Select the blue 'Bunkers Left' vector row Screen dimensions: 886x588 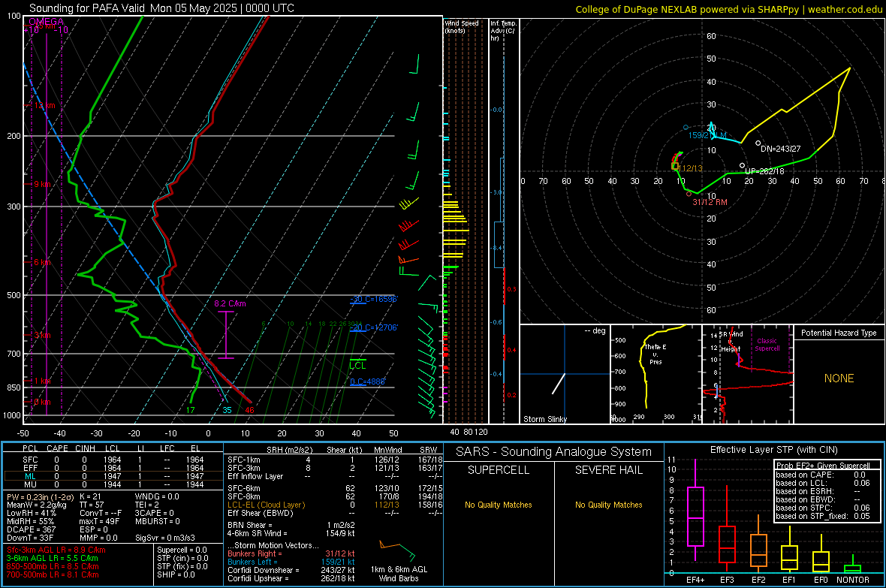pos(291,562)
